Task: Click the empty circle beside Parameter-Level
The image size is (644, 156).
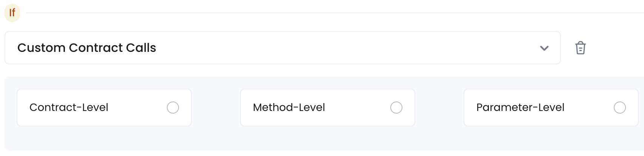Action: [x=620, y=108]
